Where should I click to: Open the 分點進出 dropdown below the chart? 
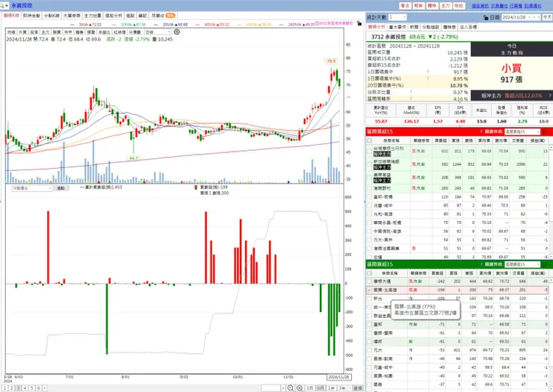pyautogui.click(x=50, y=188)
